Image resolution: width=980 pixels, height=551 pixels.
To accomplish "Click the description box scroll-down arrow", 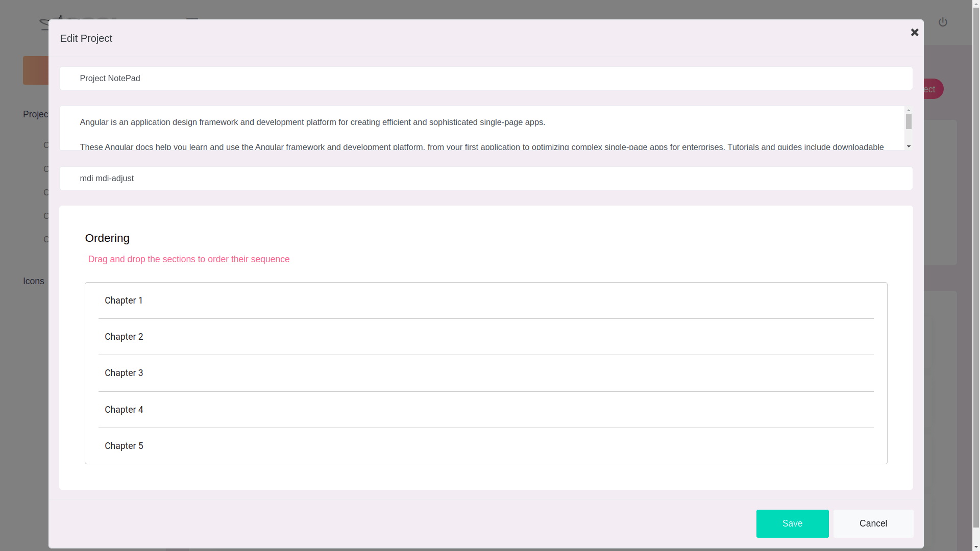I will tap(909, 146).
